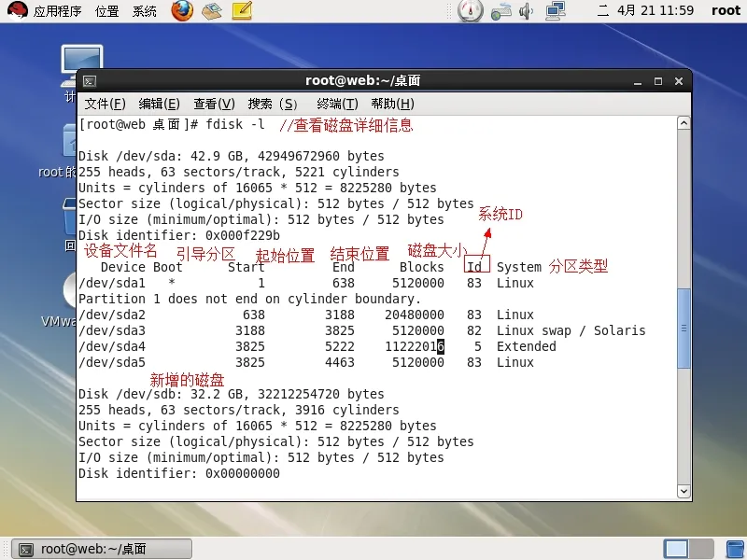This screenshot has height=560, width=747.
Task: Click the network connection tray icon
Action: (x=556, y=11)
